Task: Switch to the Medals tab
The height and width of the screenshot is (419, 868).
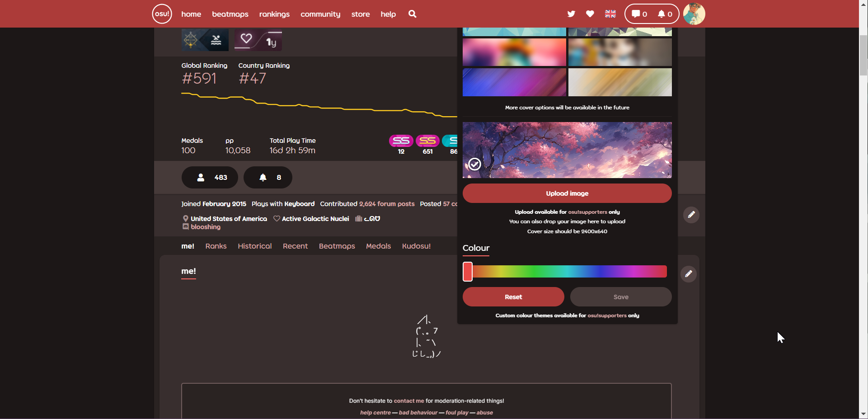Action: coord(378,246)
